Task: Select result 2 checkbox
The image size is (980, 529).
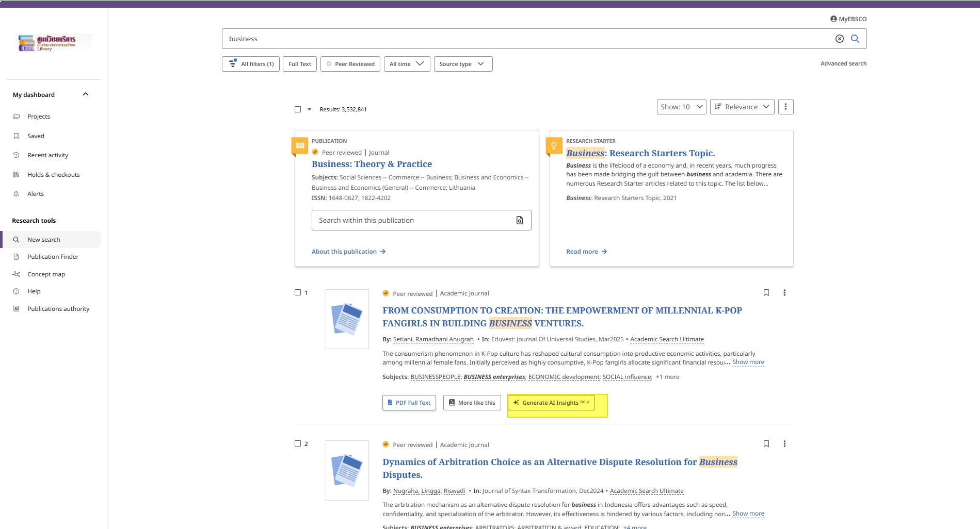Action: tap(298, 443)
